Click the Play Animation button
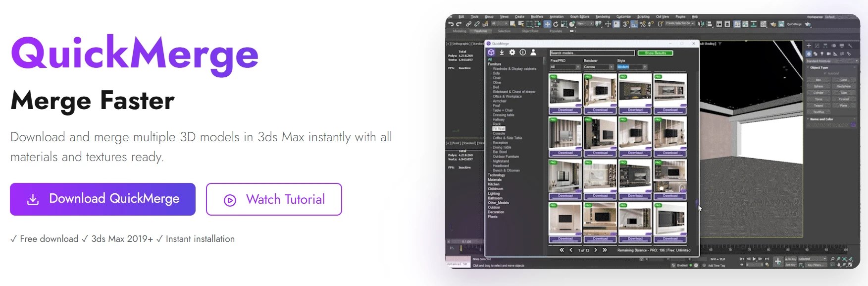868x286 pixels. coord(754,259)
